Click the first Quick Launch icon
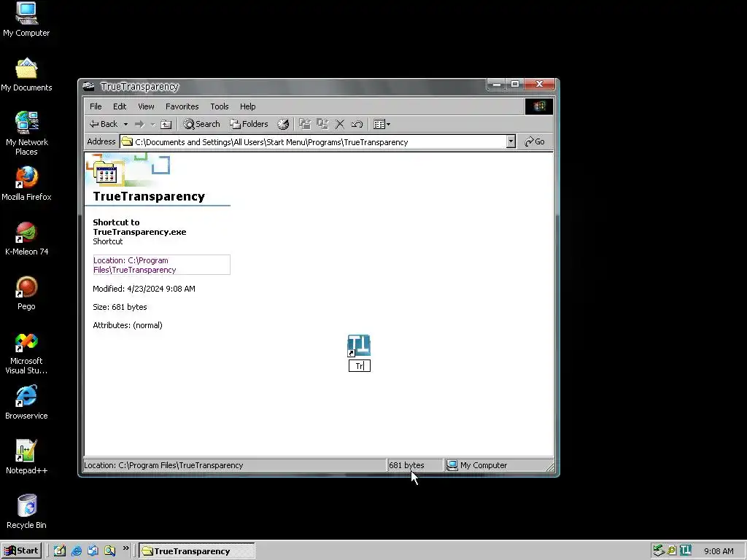The width and height of the screenshot is (747, 560). (60, 551)
